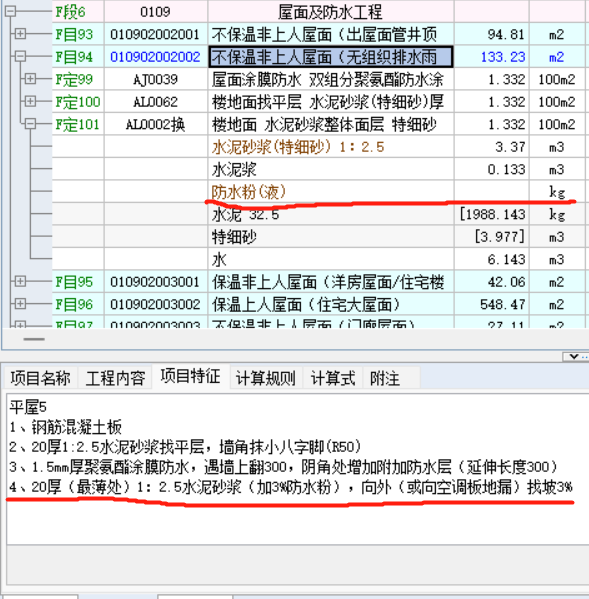
Task: Click the F定101 row label
Action: pos(78,125)
